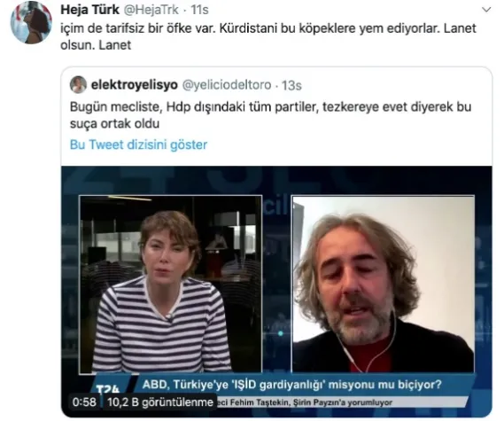The width and height of the screenshot is (504, 421).
Task: Open the 11s timestamp of the tweet
Action: point(199,10)
